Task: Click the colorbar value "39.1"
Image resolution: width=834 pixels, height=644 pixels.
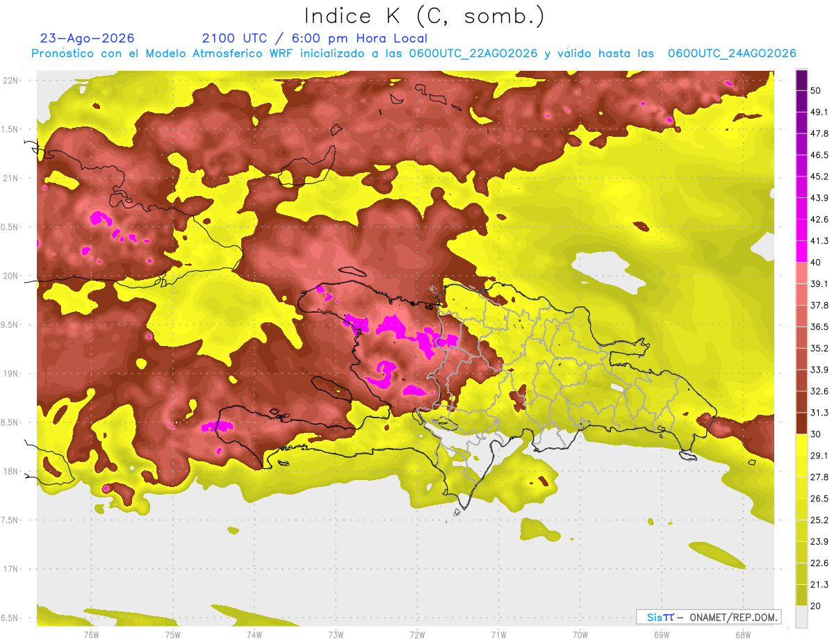Action: pos(819,283)
